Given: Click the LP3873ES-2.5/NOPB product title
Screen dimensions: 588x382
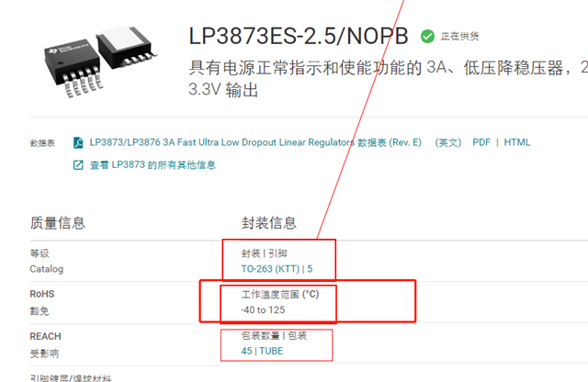Looking at the screenshot, I should tap(299, 37).
